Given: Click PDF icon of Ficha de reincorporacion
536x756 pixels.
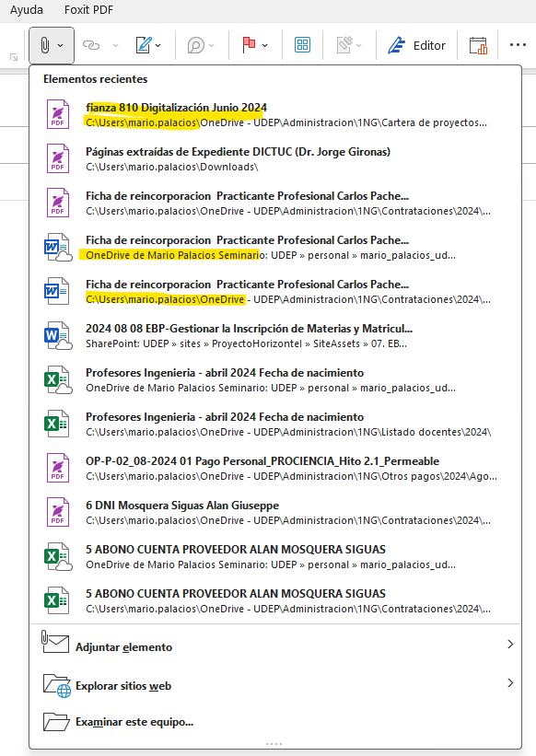Looking at the screenshot, I should pos(57,203).
